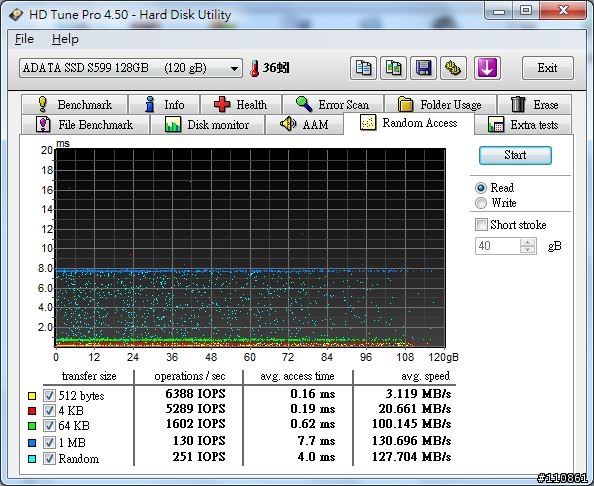Switch to the File Benchmark tab
594x486 pixels.
85,124
